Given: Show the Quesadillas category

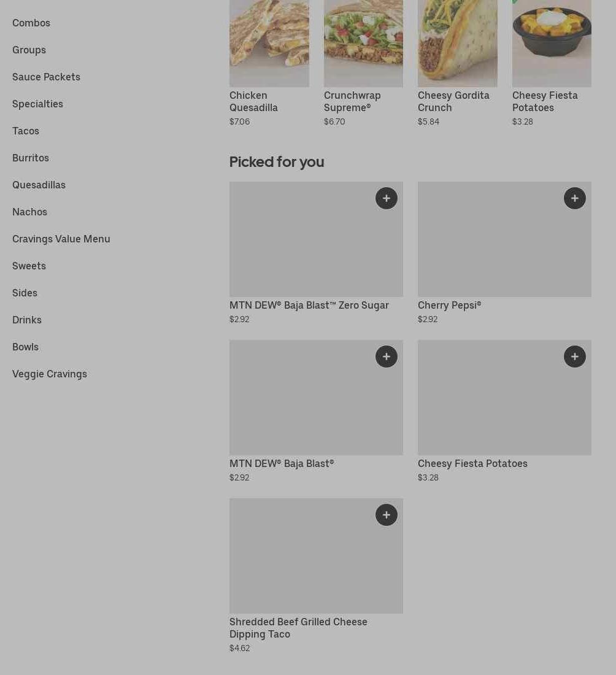Looking at the screenshot, I should [x=39, y=185].
